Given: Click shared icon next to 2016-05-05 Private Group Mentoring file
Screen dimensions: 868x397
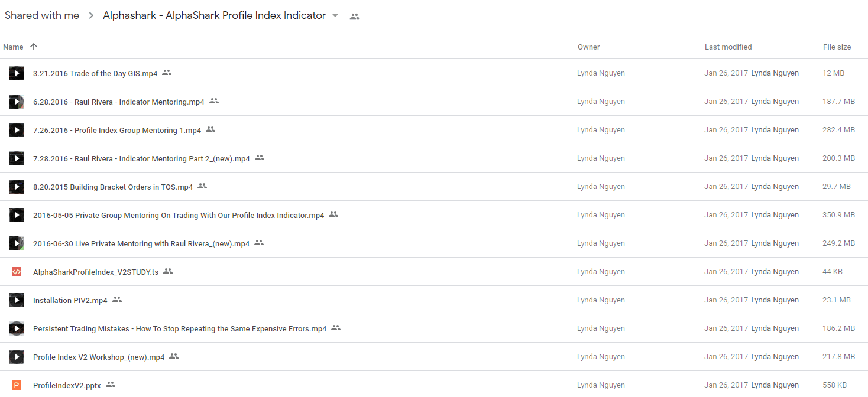Looking at the screenshot, I should tap(333, 214).
